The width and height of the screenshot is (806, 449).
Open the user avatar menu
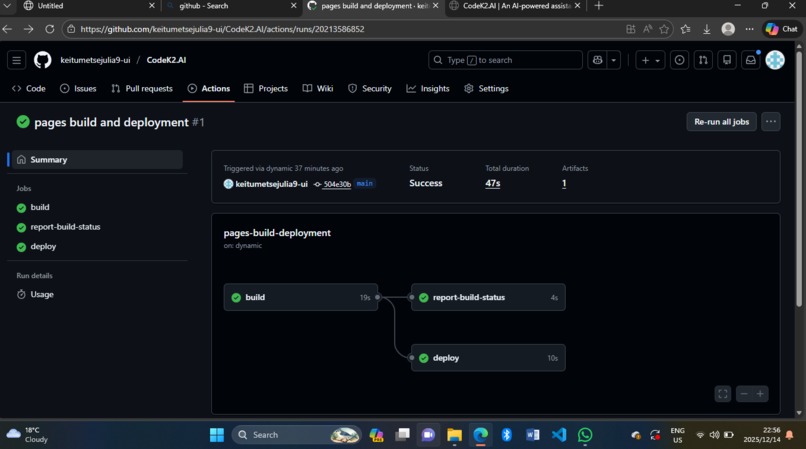tap(775, 60)
